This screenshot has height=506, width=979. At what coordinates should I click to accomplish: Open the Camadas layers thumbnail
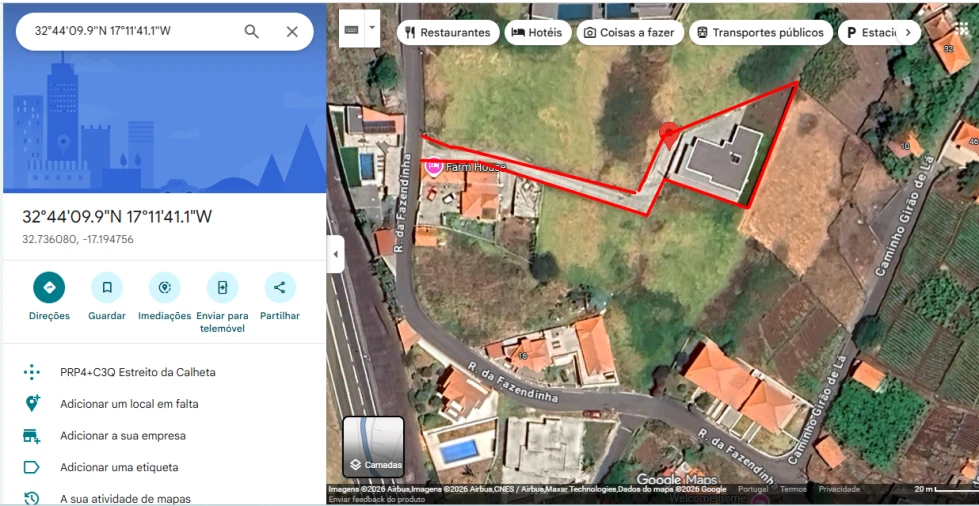click(373, 447)
